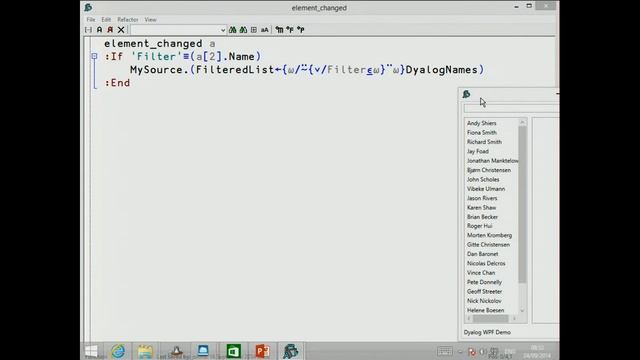640x360 pixels.
Task: Select 'John Scholes' in the list
Action: click(x=483, y=180)
